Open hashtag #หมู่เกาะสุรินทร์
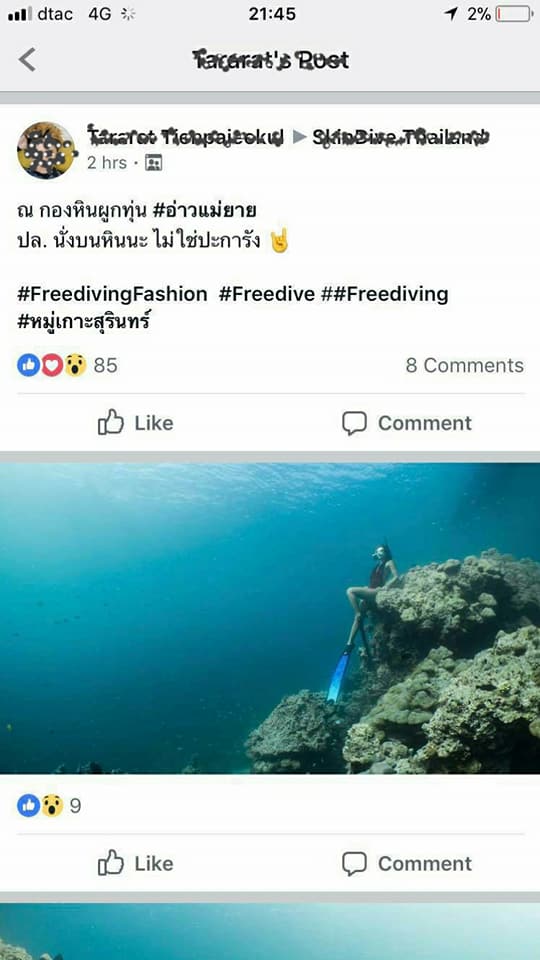Image resolution: width=540 pixels, height=960 pixels. coord(83,321)
